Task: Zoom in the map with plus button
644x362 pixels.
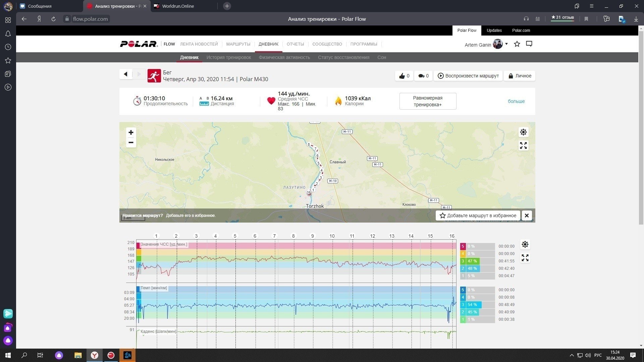Action: [131, 132]
